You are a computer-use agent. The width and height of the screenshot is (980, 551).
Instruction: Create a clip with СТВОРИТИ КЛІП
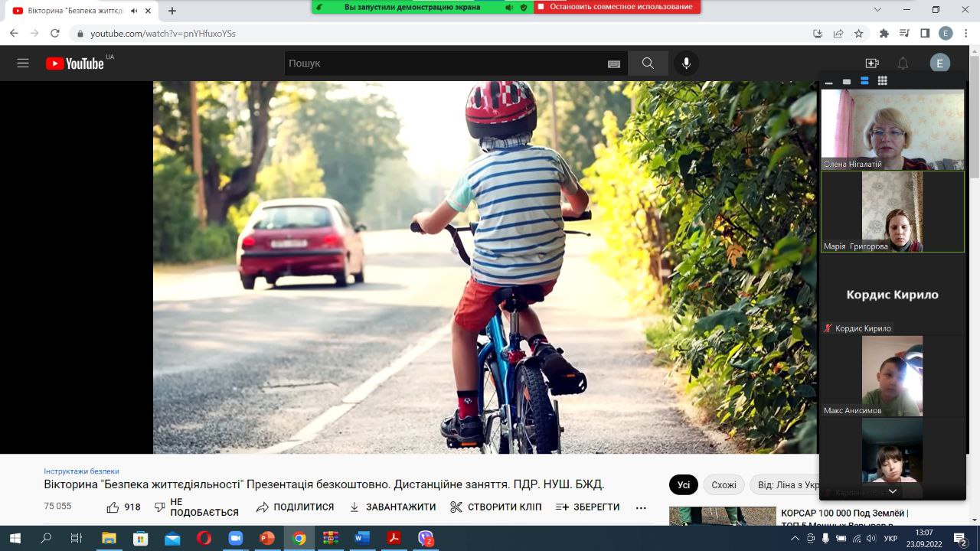point(495,507)
